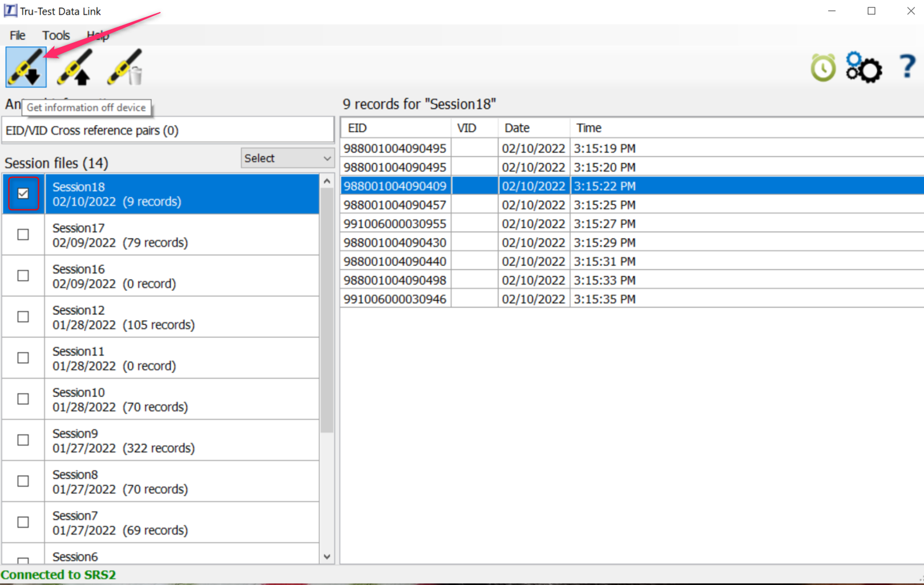Click the blue question mark help icon
Viewport: 924px width, 585px height.
[907, 66]
